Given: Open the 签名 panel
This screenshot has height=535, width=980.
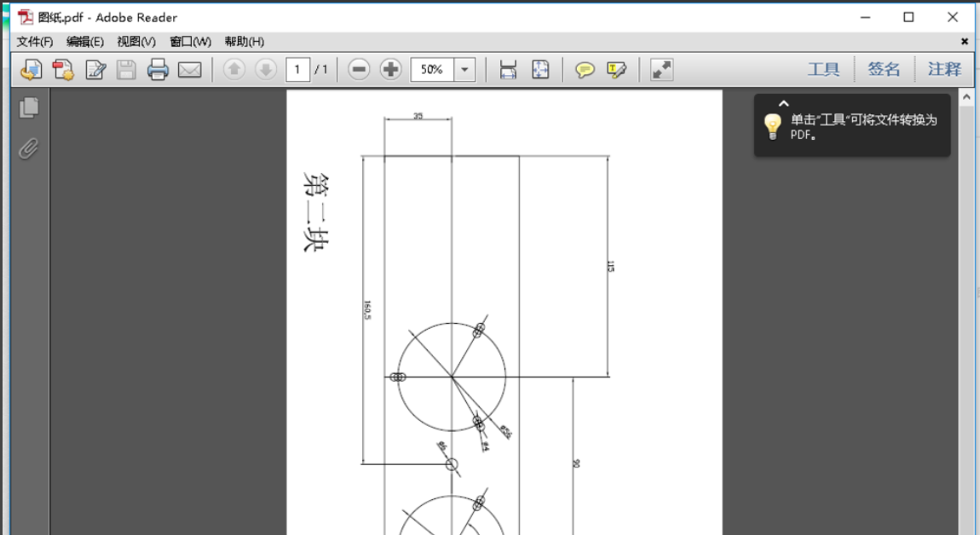Looking at the screenshot, I should 884,68.
